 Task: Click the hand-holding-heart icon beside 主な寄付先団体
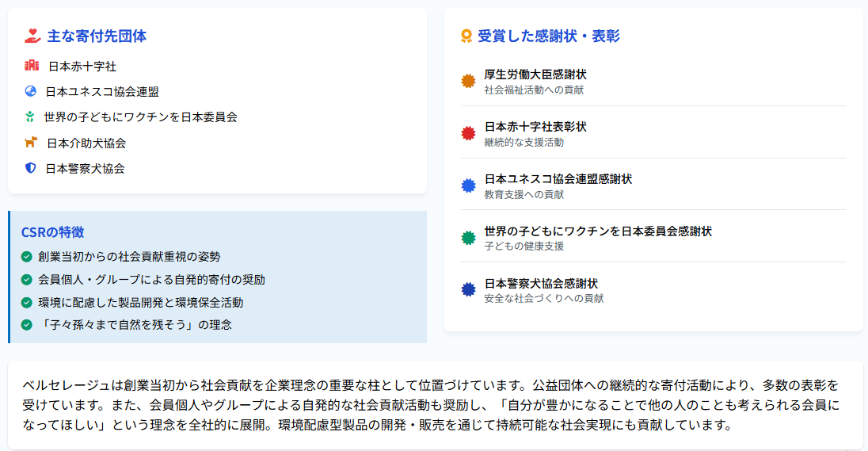pyautogui.click(x=32, y=36)
